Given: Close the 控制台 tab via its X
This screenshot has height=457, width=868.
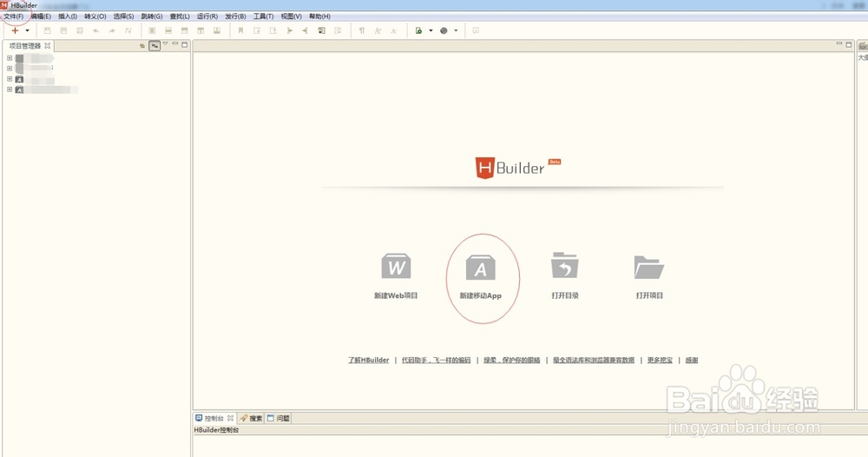Looking at the screenshot, I should point(230,418).
